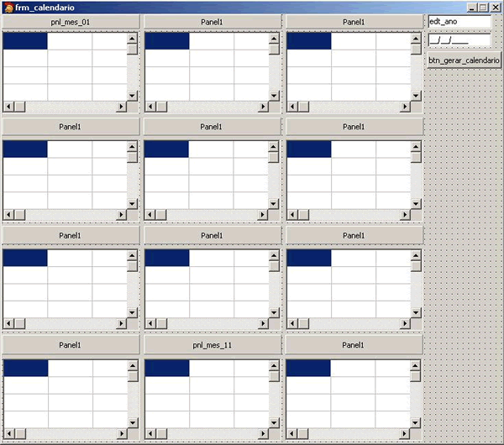Select the blue cell in pnl_mes_11 grid
The width and height of the screenshot is (504, 445).
pyautogui.click(x=167, y=368)
